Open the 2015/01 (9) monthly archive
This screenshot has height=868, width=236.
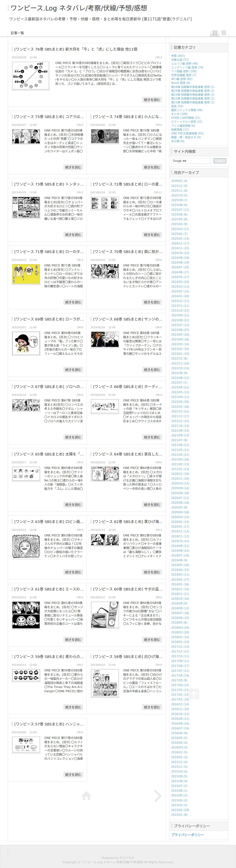[x=179, y=815]
